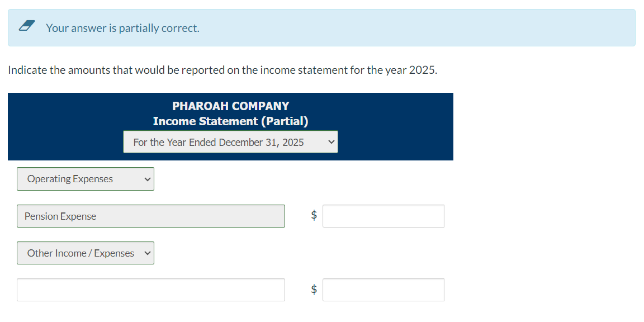Screen dimensions: 644x322
Task: Select the PHAROAH COMPANY header area
Action: 230,106
